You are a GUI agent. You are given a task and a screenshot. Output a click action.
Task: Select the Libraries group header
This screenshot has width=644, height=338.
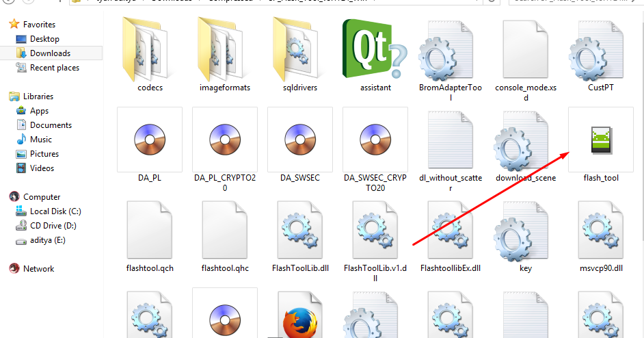[38, 96]
